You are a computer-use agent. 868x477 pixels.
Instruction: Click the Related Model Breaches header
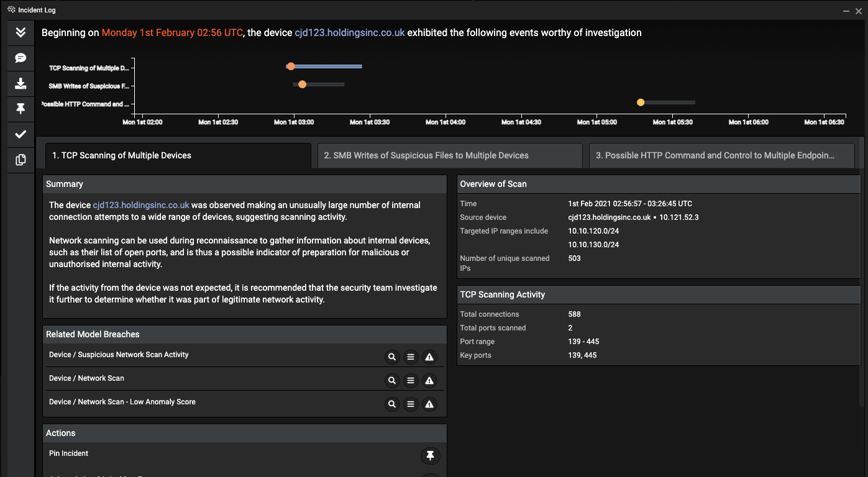[x=245, y=334]
